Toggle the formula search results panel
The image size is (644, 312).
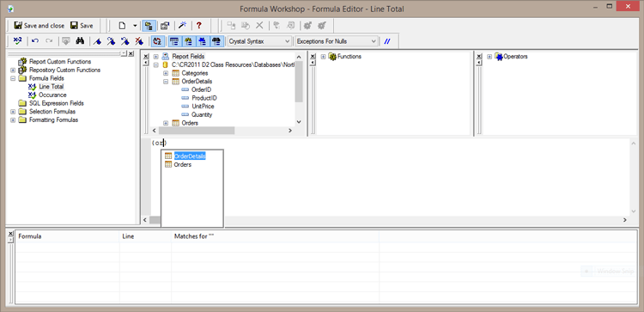[216, 41]
